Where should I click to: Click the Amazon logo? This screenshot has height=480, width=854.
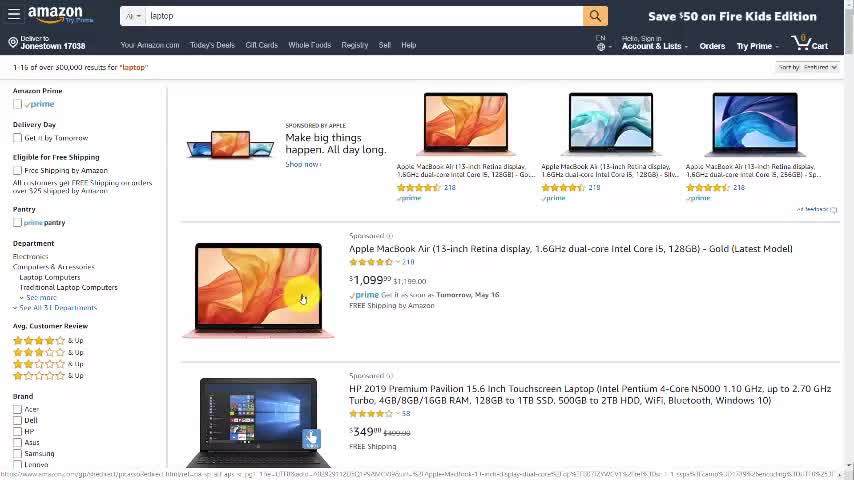(x=60, y=15)
